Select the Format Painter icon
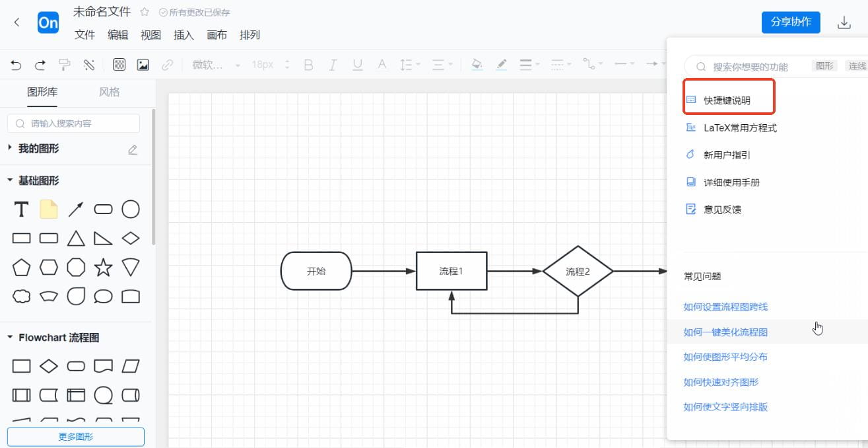The image size is (868, 448). pos(64,65)
